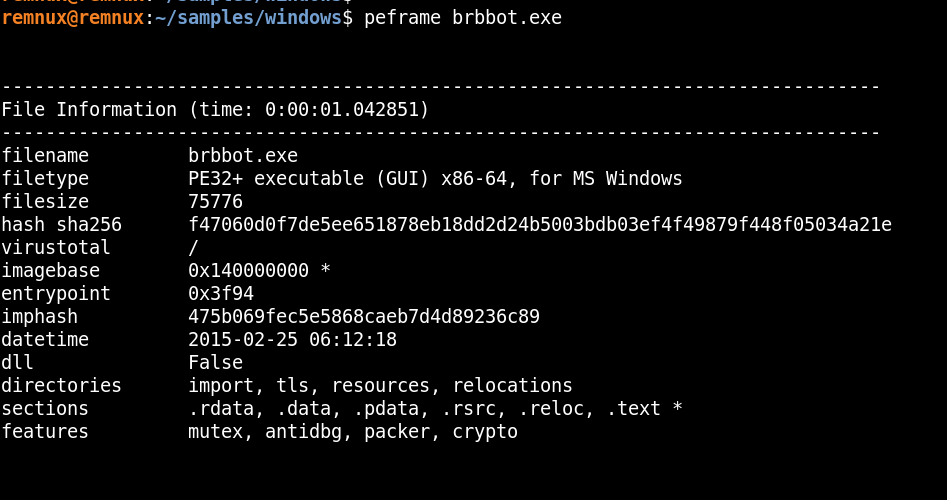The height and width of the screenshot is (500, 947).
Task: Click the dll value False
Action: [215, 363]
